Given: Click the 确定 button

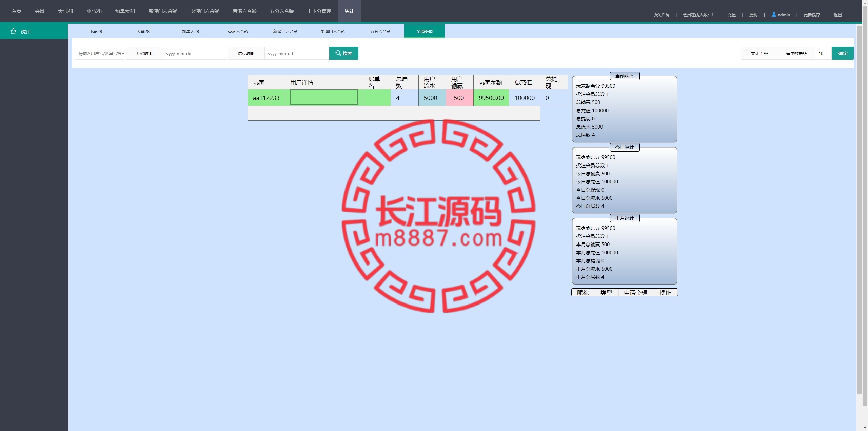Looking at the screenshot, I should 843,53.
